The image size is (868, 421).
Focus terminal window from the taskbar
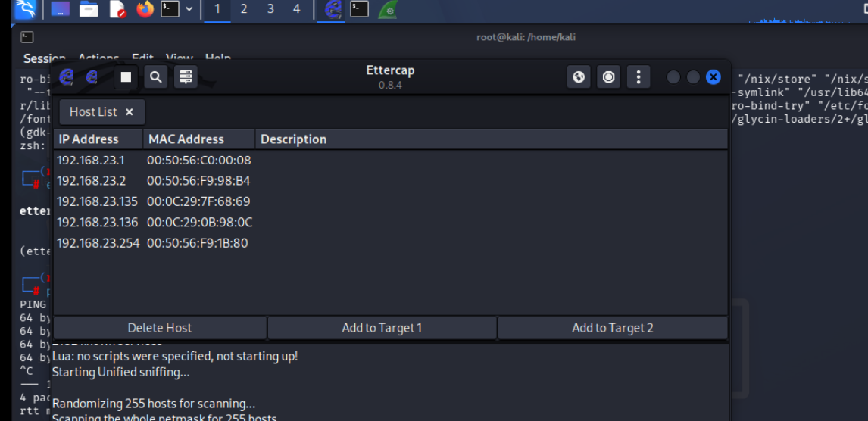(359, 9)
